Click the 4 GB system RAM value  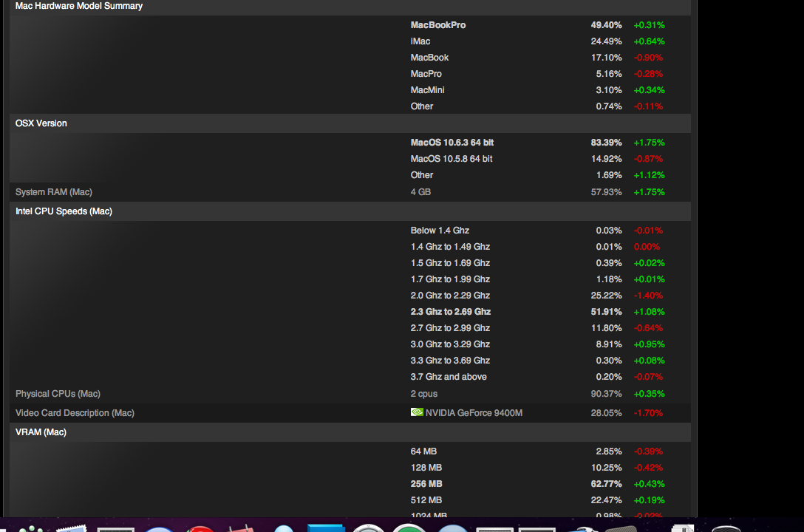[x=420, y=192]
